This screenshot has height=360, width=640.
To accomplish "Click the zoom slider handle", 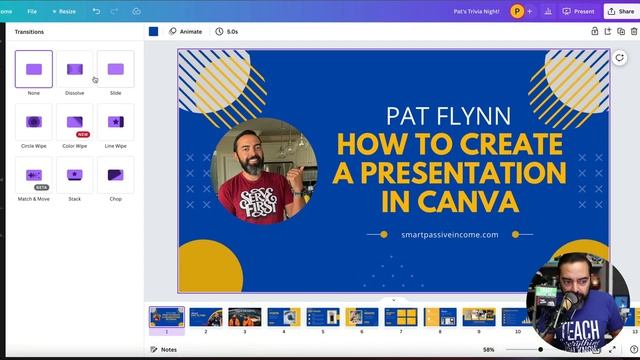I will (540, 349).
